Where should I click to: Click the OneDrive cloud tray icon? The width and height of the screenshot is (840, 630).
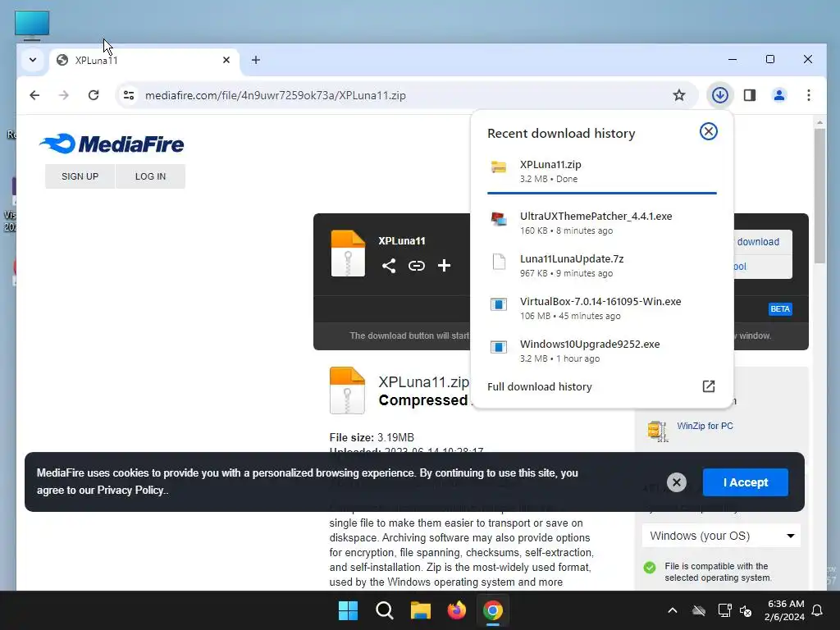[x=699, y=610]
